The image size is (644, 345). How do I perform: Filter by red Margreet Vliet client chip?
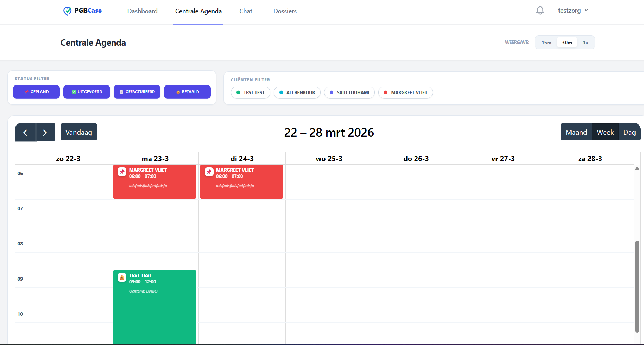(405, 93)
